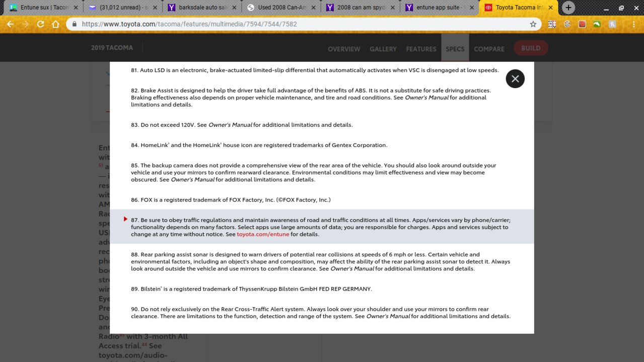Click red arrow marker beside footnote 87

coord(125,219)
